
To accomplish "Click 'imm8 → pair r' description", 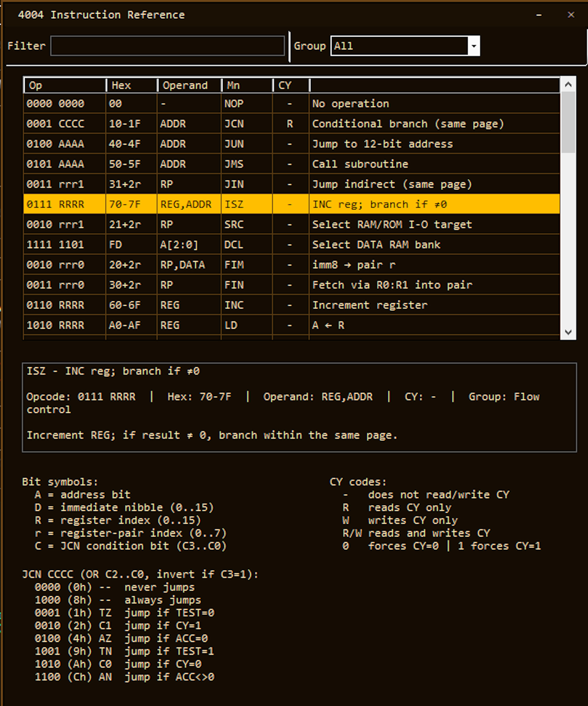I will [434, 265].
